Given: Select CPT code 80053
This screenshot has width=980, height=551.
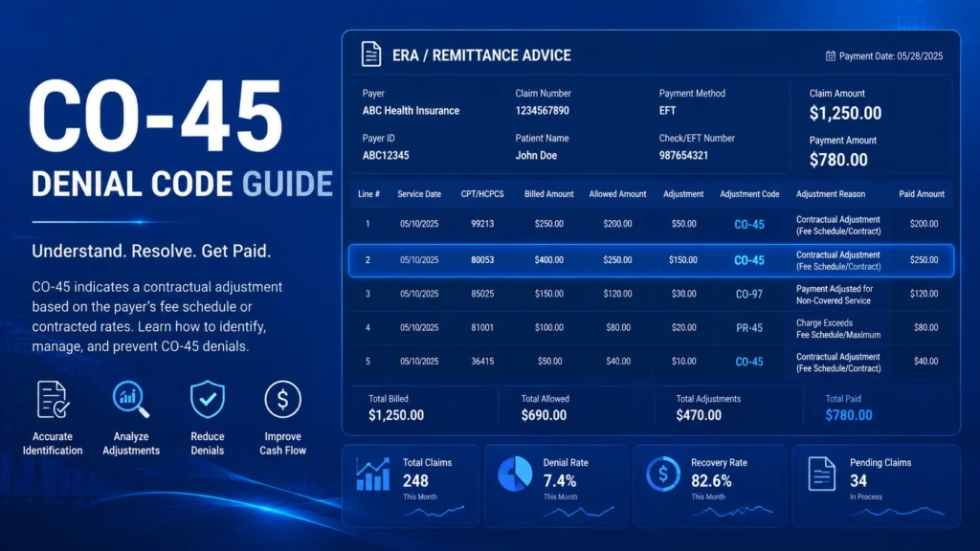Looking at the screenshot, I should 482,260.
